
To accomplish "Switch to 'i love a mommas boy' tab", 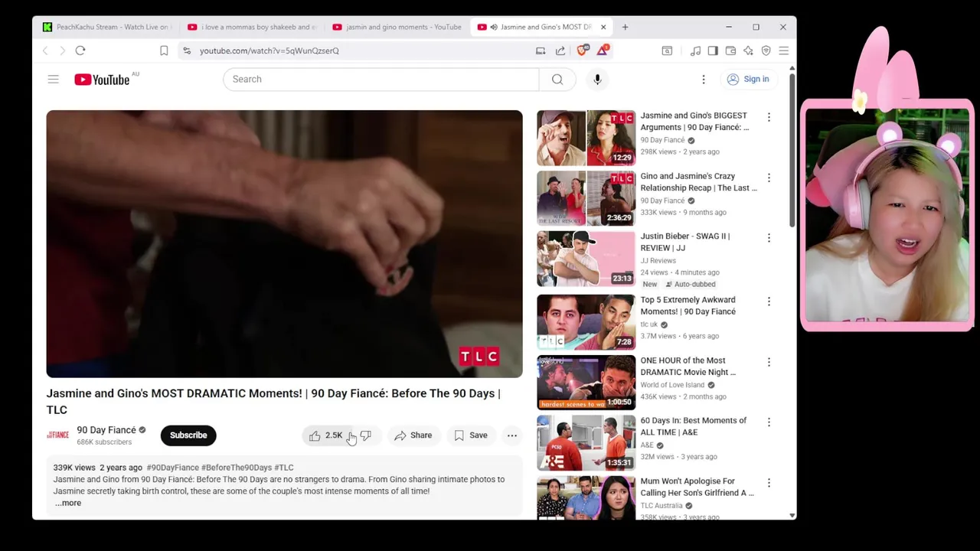I will pos(252,27).
